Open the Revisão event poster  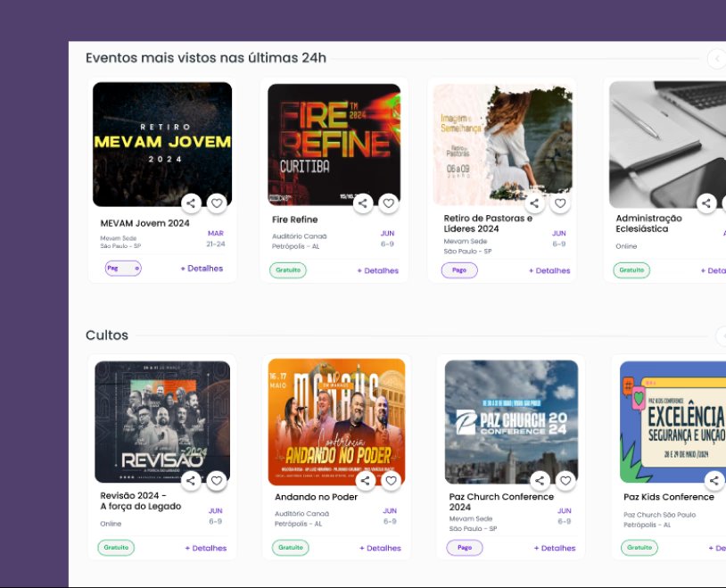pos(162,422)
